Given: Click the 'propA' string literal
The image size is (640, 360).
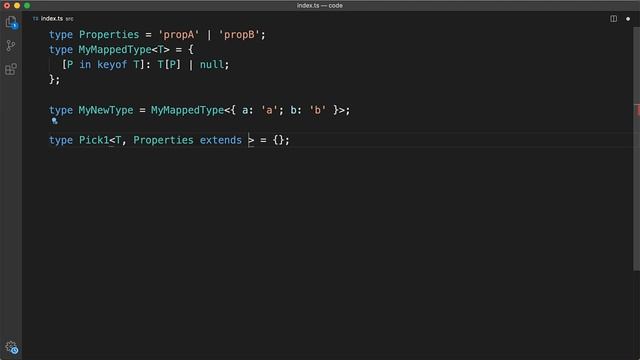Looking at the screenshot, I should tap(178, 35).
